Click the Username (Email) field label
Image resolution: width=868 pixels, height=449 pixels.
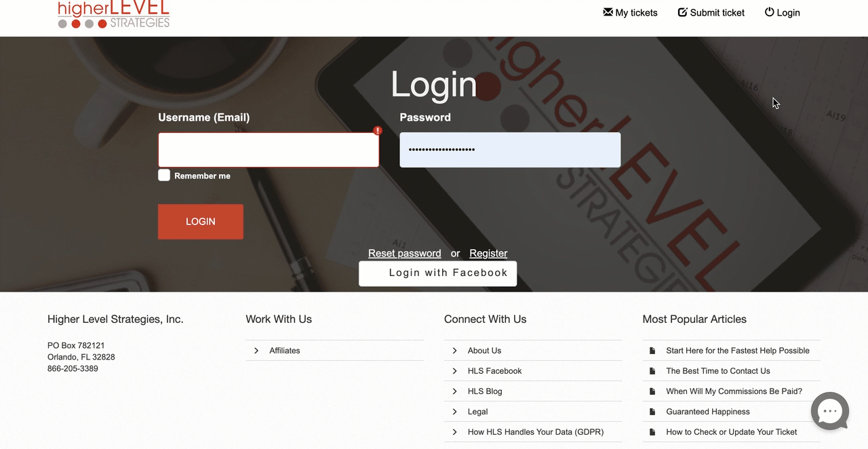[204, 117]
